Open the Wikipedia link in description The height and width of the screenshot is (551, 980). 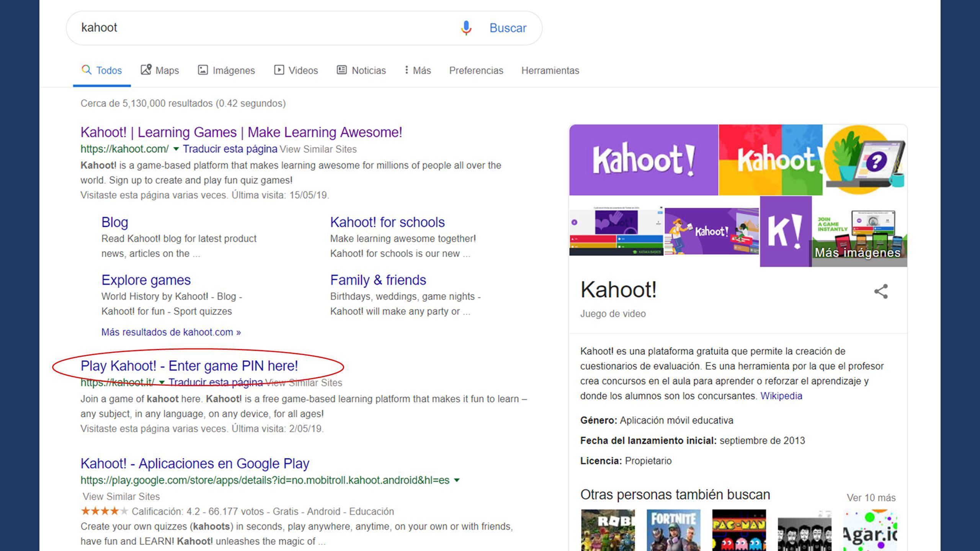coord(781,396)
